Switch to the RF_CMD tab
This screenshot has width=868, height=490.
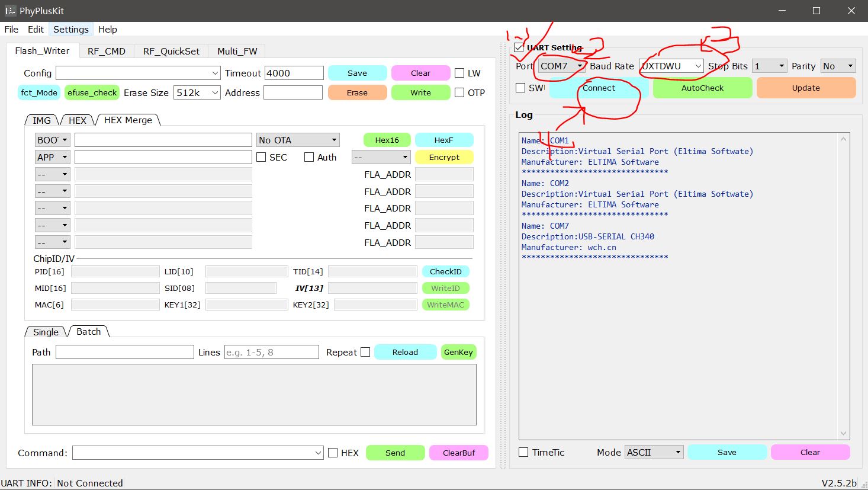[107, 51]
